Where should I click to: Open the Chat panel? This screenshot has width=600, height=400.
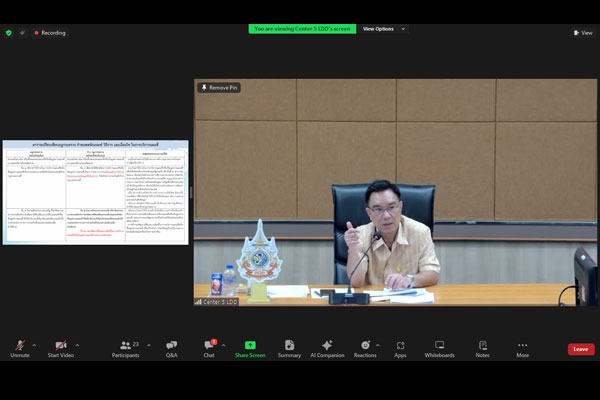tap(209, 346)
